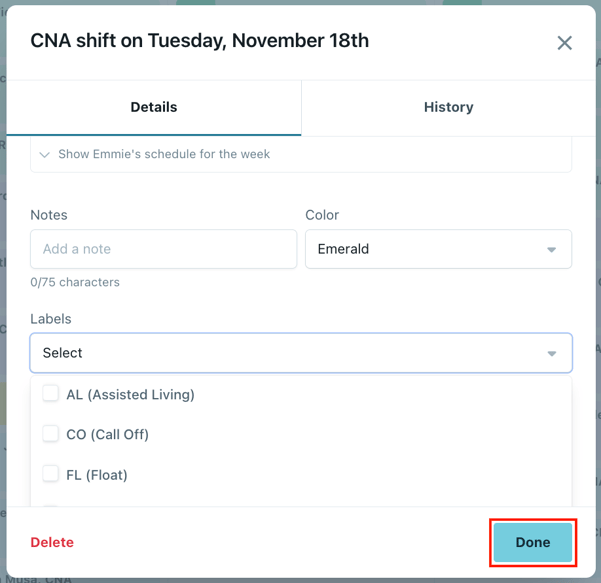Viewport: 601px width, 583px height.
Task: Click the Labels dropdown arrow icon
Action: pyautogui.click(x=552, y=354)
